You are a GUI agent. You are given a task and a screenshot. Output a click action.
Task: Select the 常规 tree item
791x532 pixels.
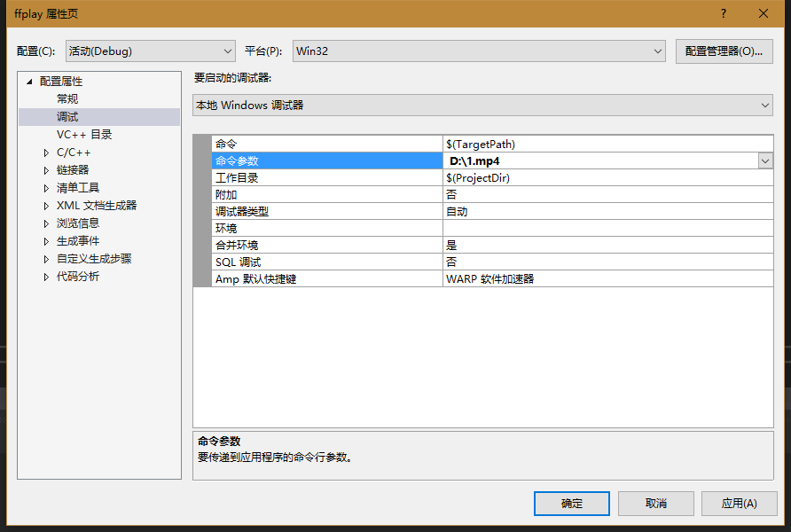(x=67, y=98)
